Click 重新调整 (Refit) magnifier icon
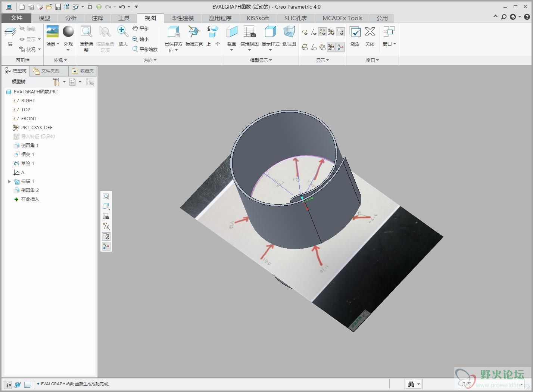 coord(87,32)
